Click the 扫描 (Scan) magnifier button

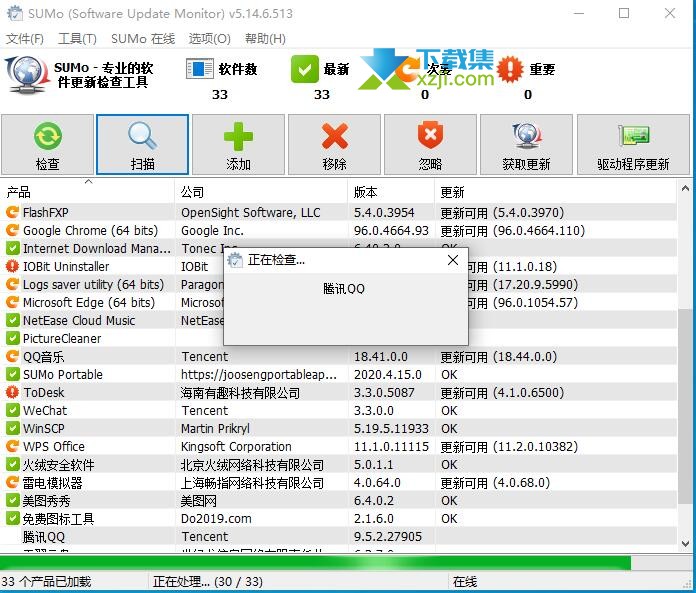(x=142, y=145)
